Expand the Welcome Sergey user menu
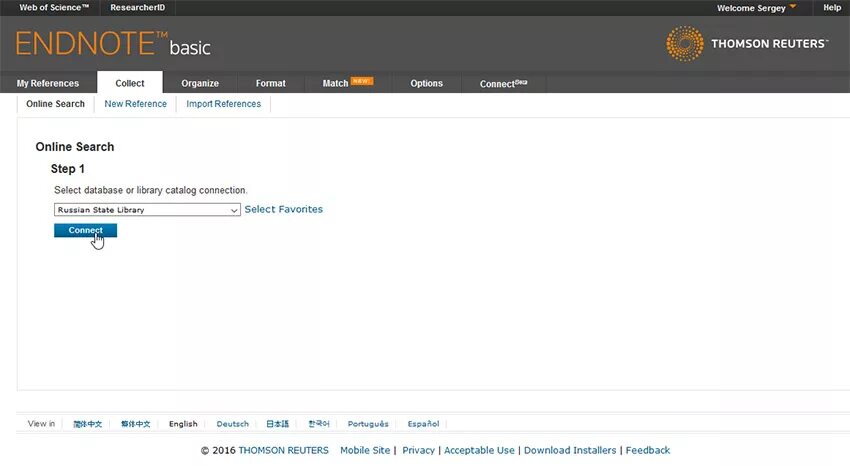Screen dimensions: 850x466 pos(756,8)
